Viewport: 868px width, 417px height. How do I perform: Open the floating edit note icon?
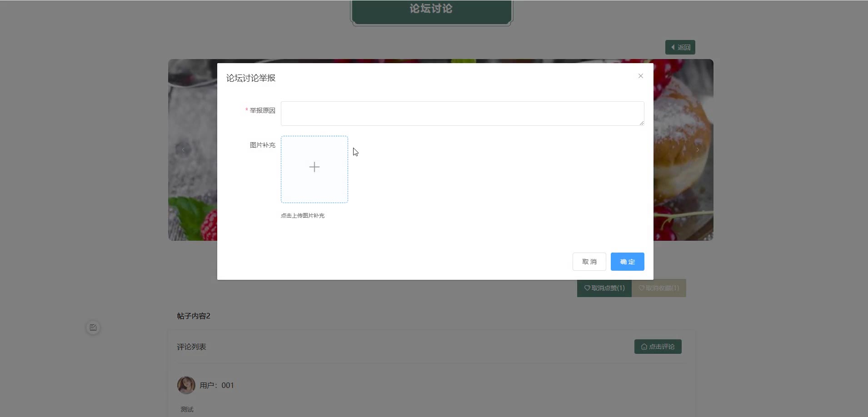pyautogui.click(x=93, y=328)
